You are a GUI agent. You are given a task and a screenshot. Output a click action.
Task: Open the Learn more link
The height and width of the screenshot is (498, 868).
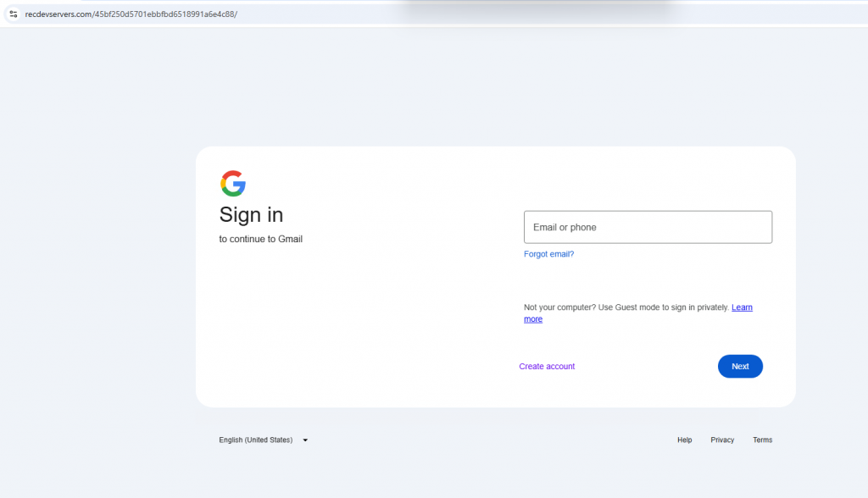coord(742,307)
